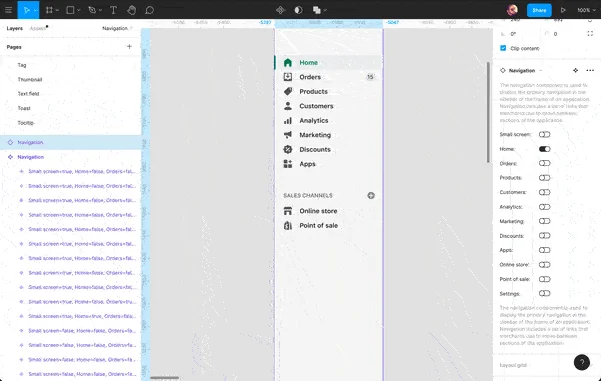601x381 pixels.
Task: Toggle the Online store property switch
Action: coord(544,264)
